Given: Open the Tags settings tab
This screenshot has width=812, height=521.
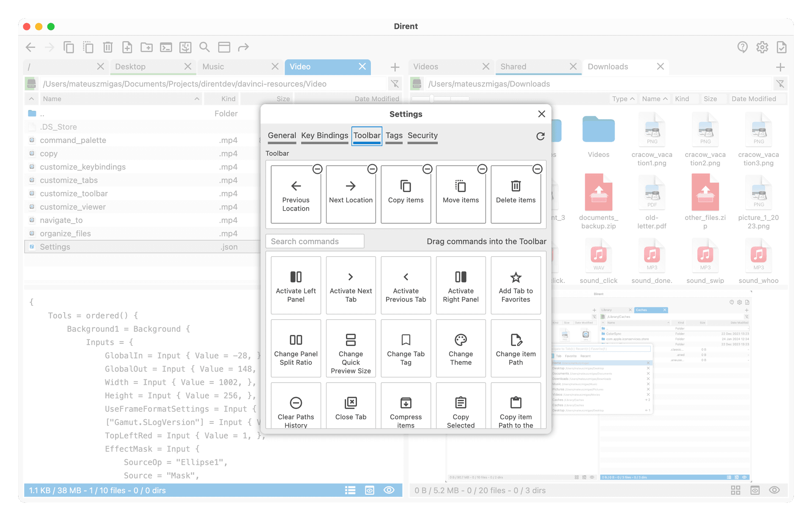Looking at the screenshot, I should [394, 135].
